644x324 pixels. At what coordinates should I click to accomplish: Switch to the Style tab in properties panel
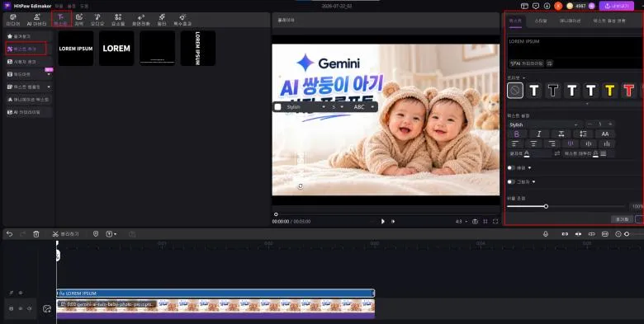point(541,21)
